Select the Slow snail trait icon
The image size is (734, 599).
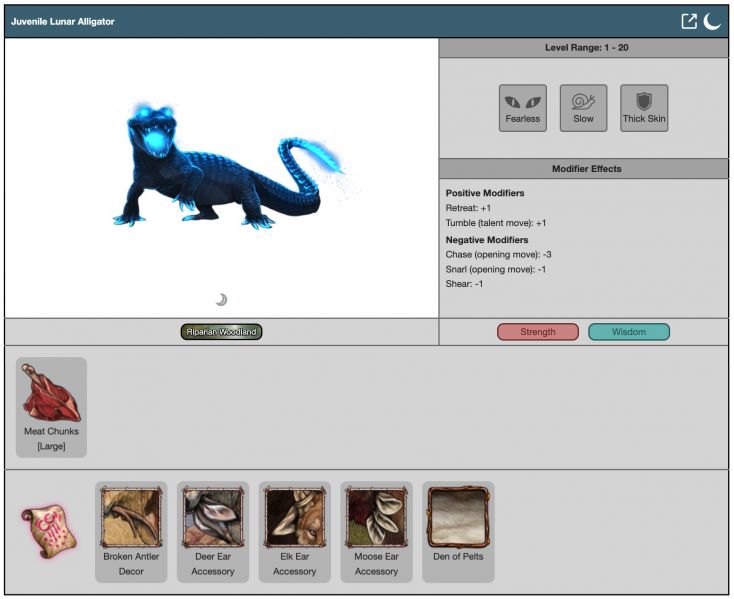583,108
